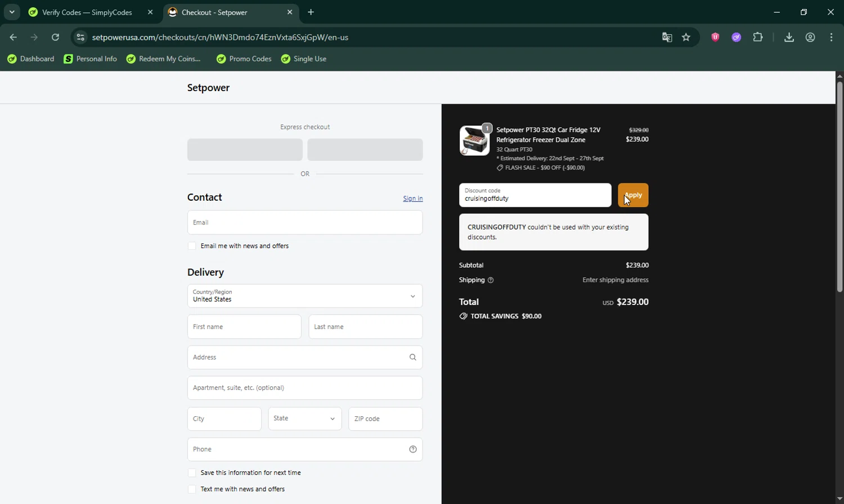Close the Checkout - Setpower tab

[x=290, y=12]
